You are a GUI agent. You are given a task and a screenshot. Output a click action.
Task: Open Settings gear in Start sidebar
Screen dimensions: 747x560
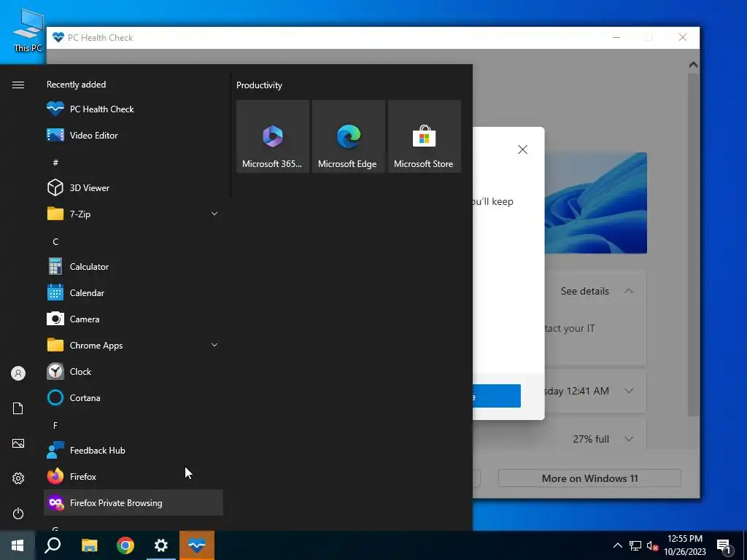pyautogui.click(x=18, y=478)
